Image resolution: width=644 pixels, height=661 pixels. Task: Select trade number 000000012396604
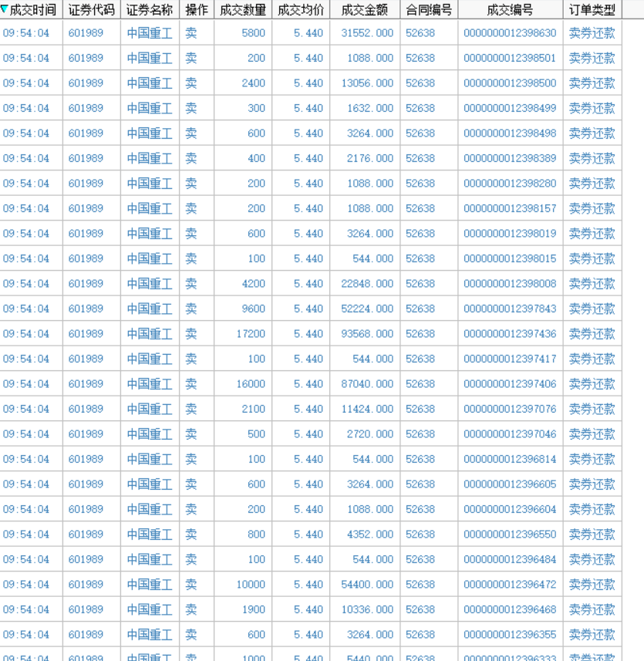(x=510, y=509)
